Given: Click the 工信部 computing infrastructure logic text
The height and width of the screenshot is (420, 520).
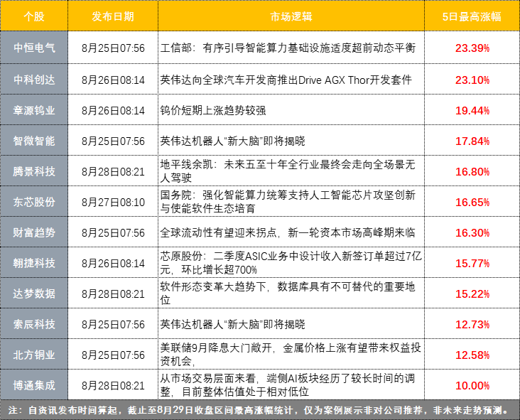Looking at the screenshot, I should point(288,48).
